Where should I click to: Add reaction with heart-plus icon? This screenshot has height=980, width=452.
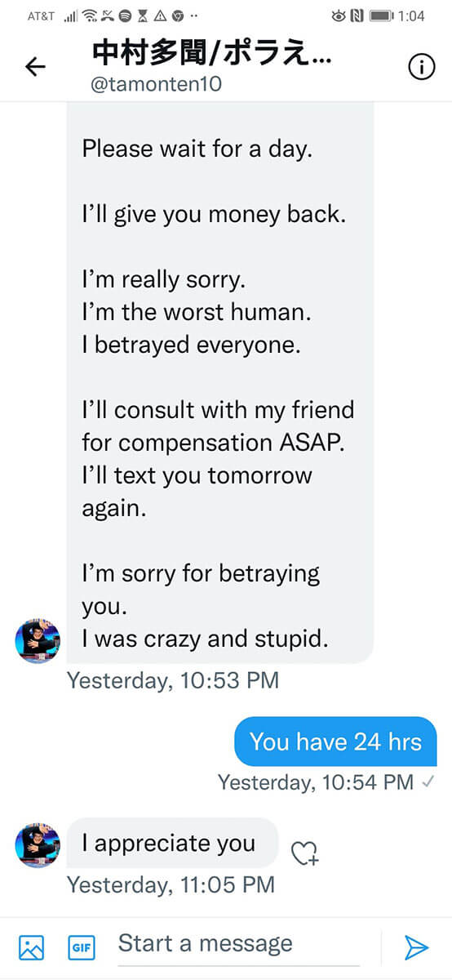305,853
